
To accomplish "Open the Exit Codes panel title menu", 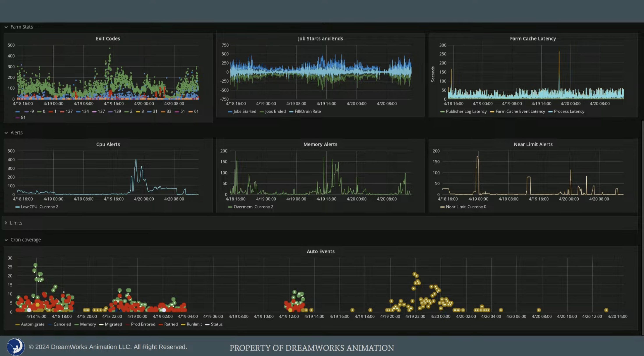I will click(108, 39).
